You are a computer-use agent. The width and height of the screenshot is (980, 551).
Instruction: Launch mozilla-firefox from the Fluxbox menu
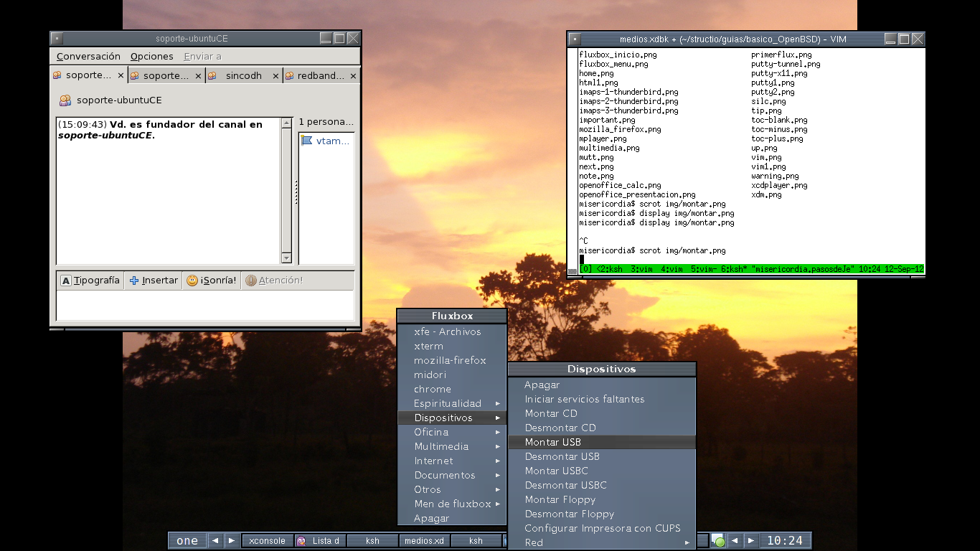(x=452, y=360)
